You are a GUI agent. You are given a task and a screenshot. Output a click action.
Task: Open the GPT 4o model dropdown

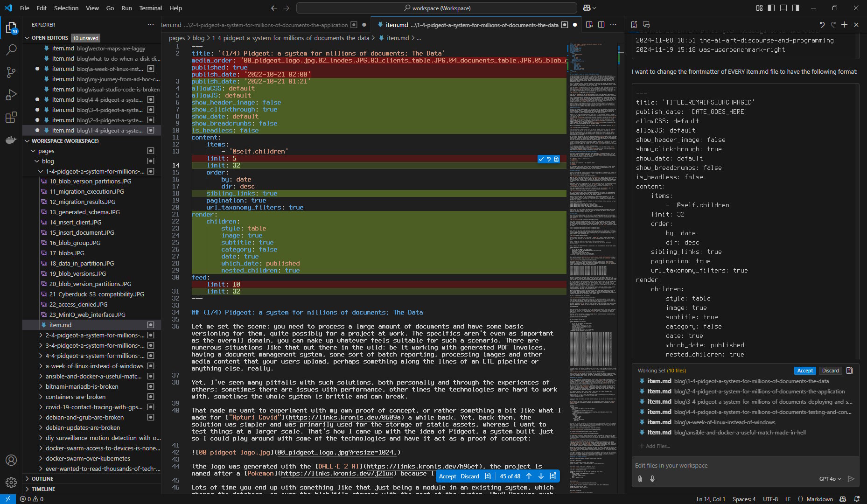tap(830, 479)
